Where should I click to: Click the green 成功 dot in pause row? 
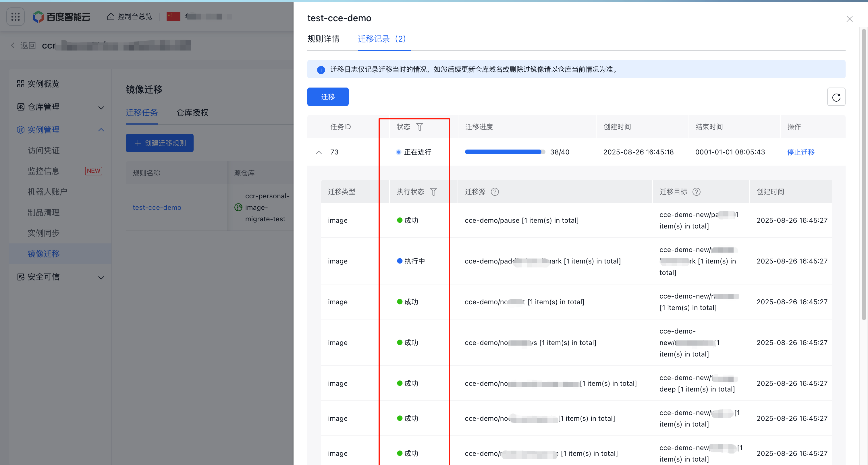400,220
